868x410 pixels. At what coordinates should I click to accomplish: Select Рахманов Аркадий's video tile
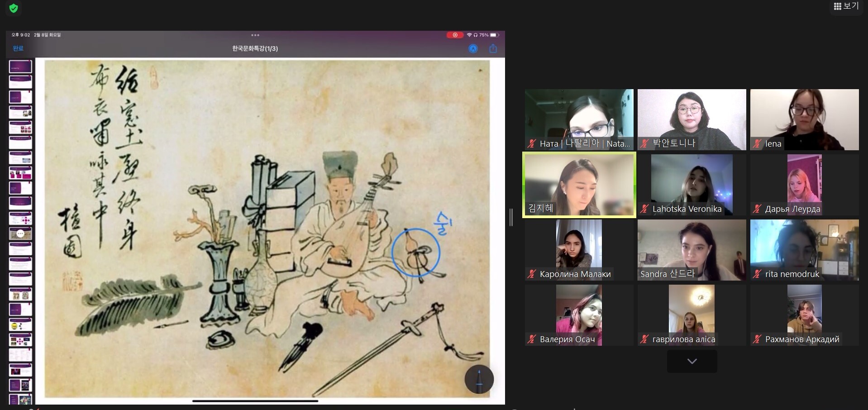(x=805, y=315)
